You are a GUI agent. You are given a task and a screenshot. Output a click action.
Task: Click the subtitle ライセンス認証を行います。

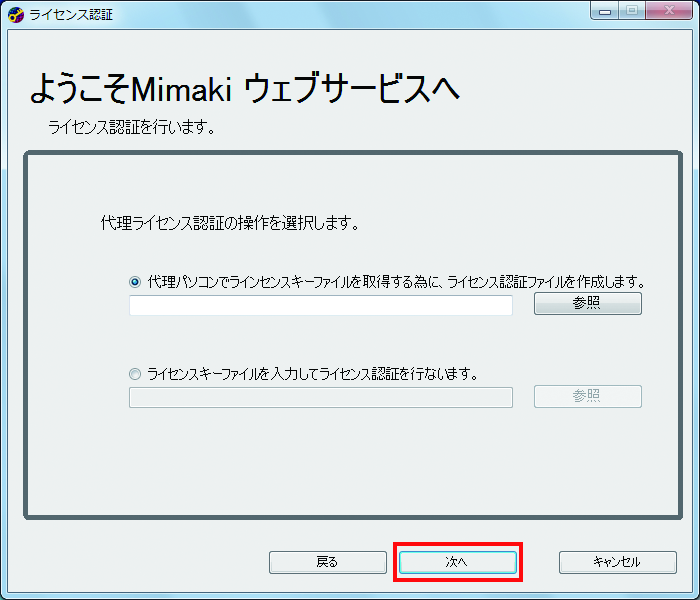(x=132, y=128)
